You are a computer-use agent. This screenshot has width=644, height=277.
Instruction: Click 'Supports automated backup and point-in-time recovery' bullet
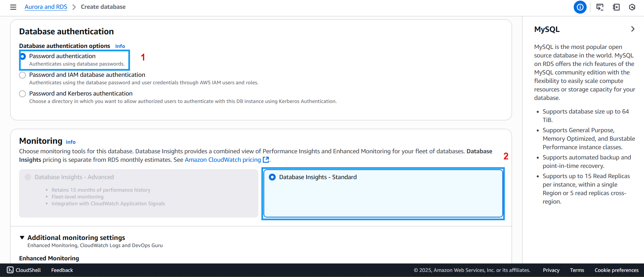[587, 161]
